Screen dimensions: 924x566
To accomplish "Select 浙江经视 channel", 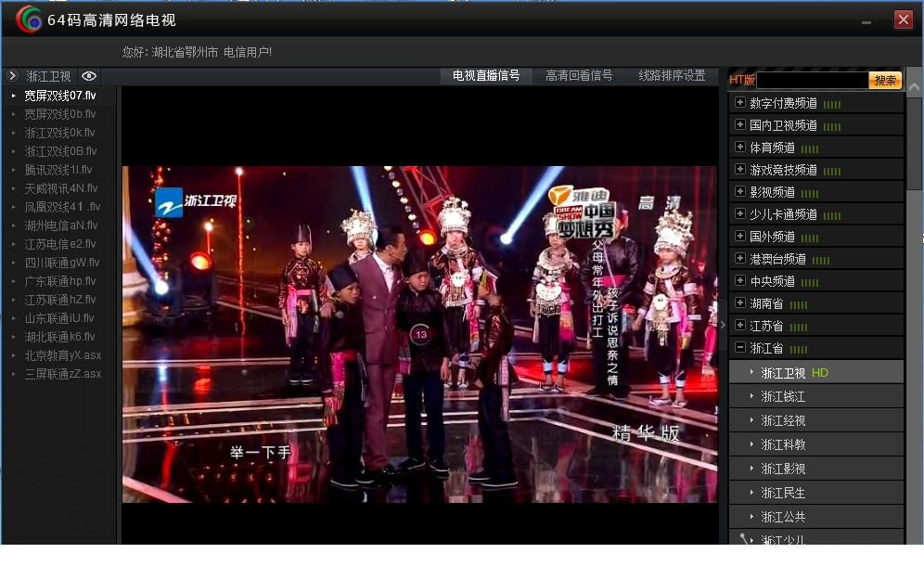I will (816, 420).
